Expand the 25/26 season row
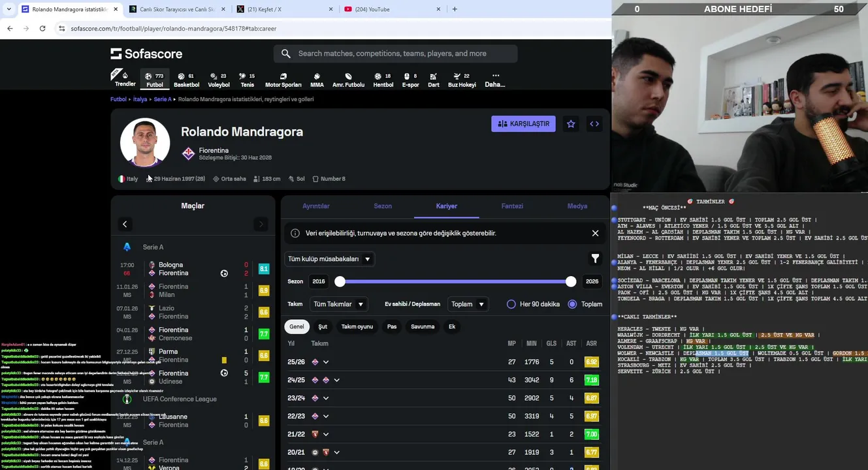This screenshot has height=470, width=868. (x=326, y=362)
